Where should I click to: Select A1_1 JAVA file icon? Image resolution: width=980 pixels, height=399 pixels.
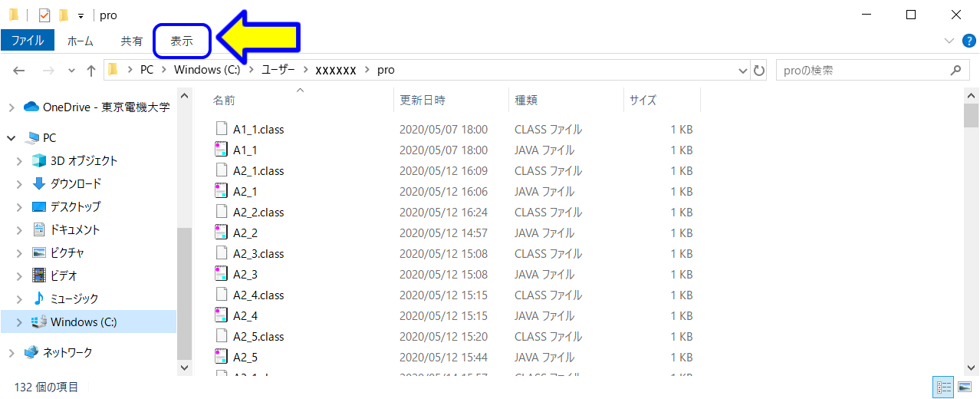[222, 150]
